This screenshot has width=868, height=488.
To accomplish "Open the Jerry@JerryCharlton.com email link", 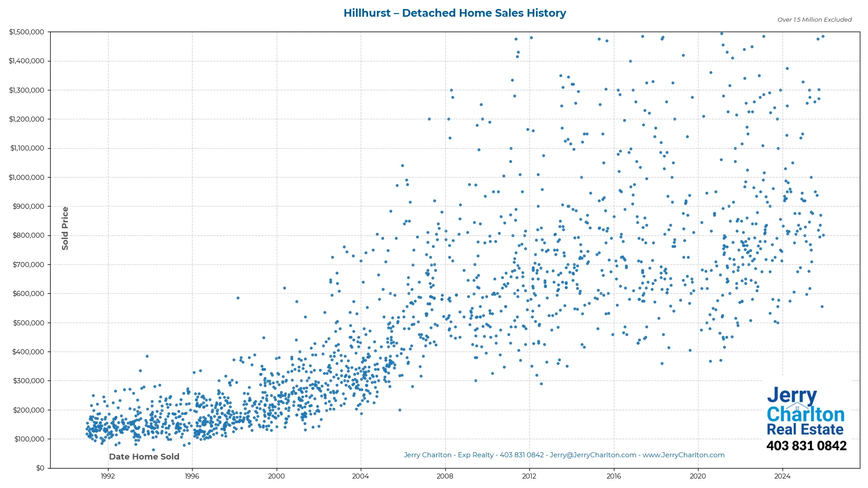I will click(592, 455).
